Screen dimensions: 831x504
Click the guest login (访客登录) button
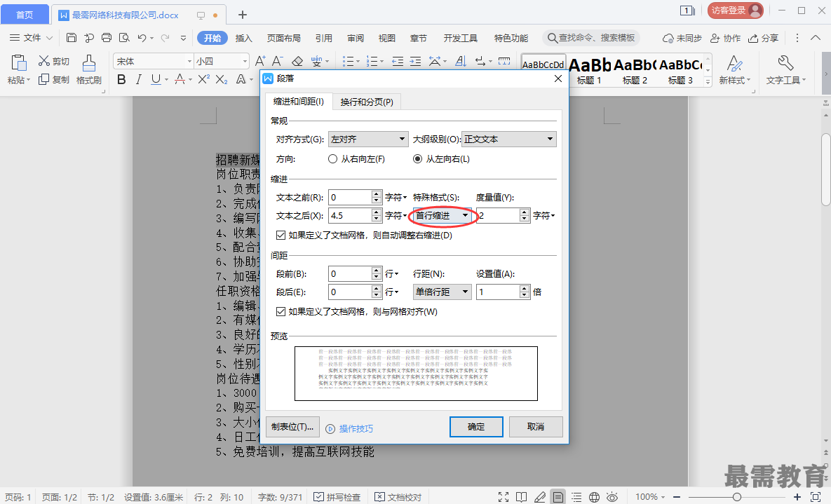click(x=735, y=11)
